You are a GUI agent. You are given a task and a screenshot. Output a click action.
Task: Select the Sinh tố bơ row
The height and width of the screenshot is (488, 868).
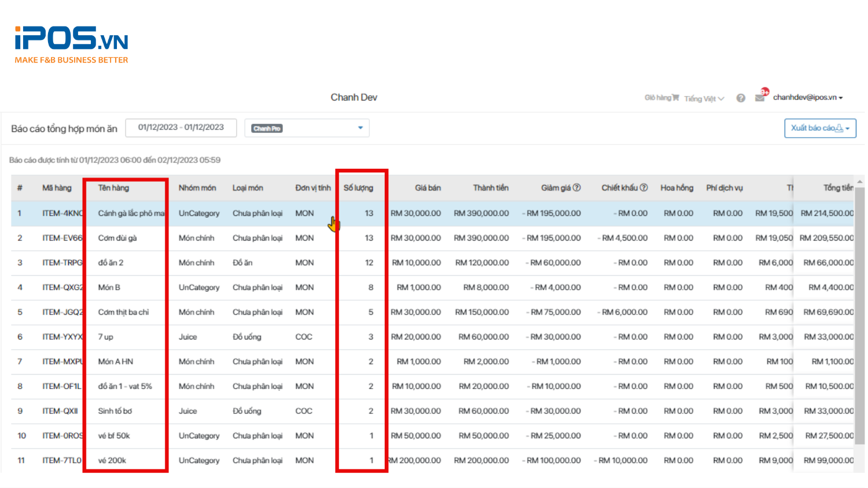click(x=115, y=411)
